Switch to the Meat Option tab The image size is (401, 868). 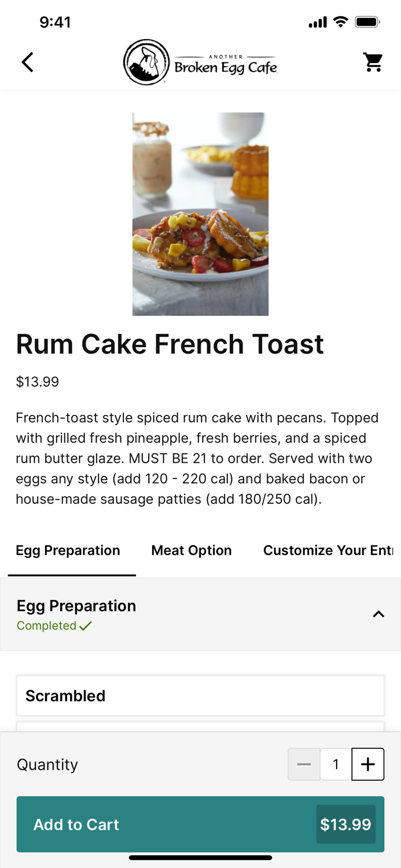[192, 550]
